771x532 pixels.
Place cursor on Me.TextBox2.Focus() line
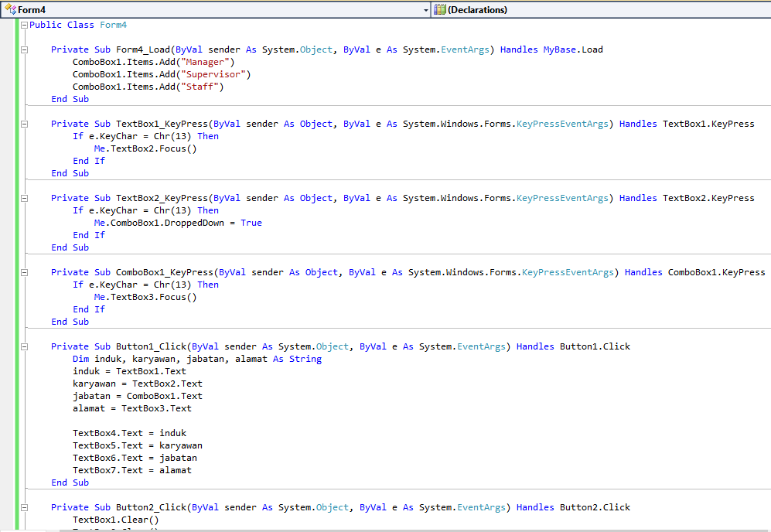(x=145, y=148)
